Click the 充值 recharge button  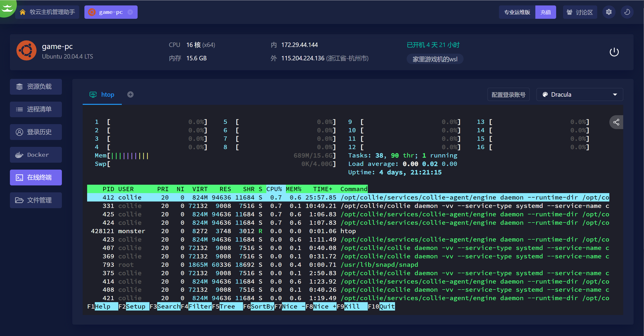tap(545, 12)
